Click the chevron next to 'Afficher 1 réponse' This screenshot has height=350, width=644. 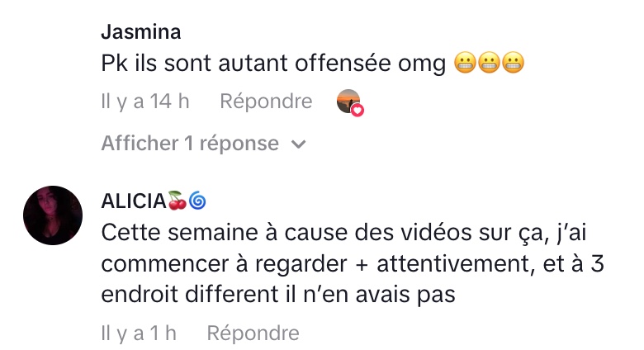(x=299, y=144)
